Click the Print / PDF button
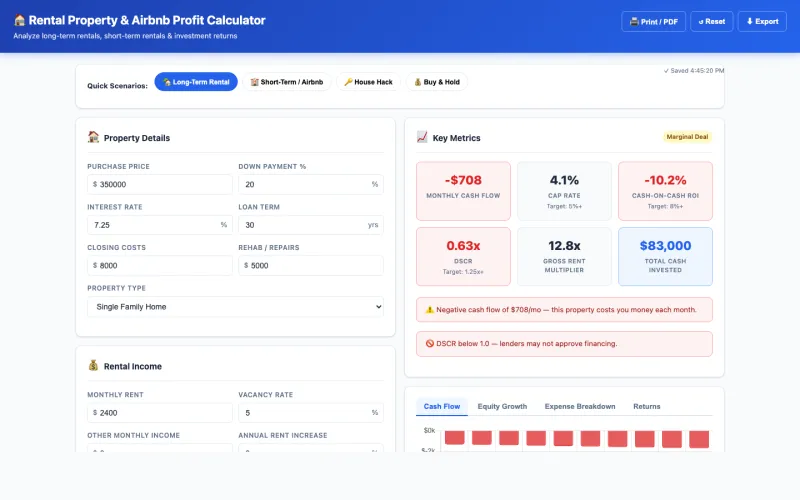800x500 pixels. click(x=653, y=21)
